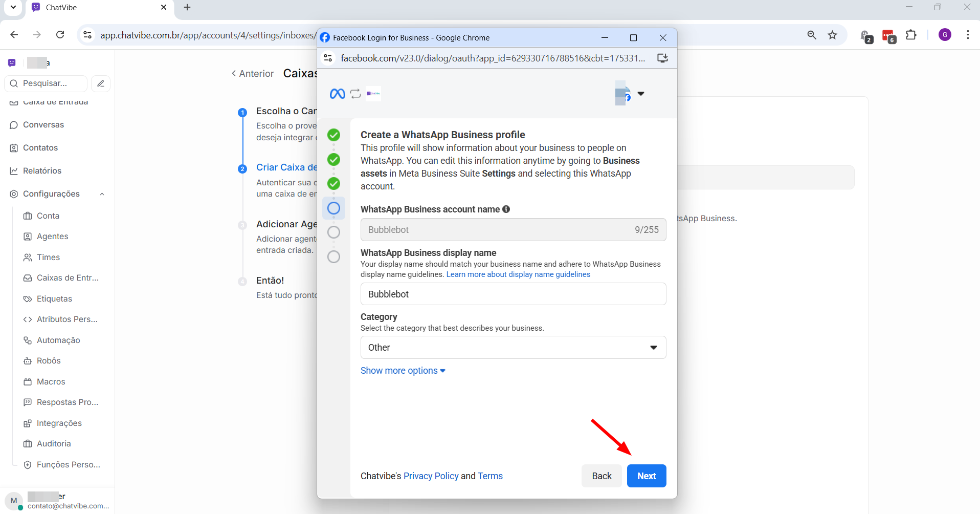Click the Pesquisar search box

46,83
